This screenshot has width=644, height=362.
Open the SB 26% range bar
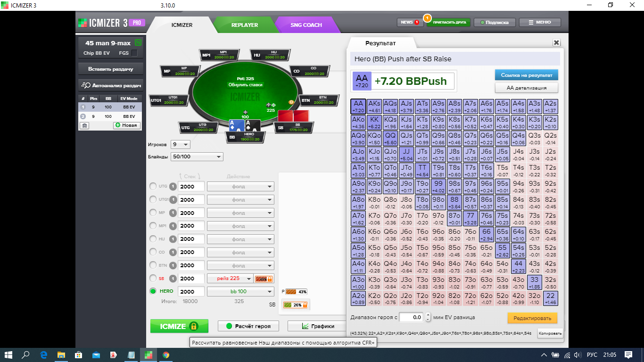[x=296, y=305]
